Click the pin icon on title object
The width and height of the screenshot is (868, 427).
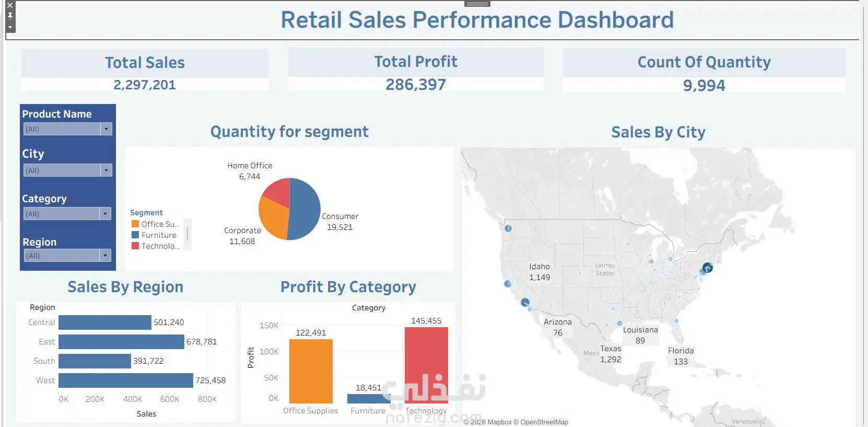[10, 16]
